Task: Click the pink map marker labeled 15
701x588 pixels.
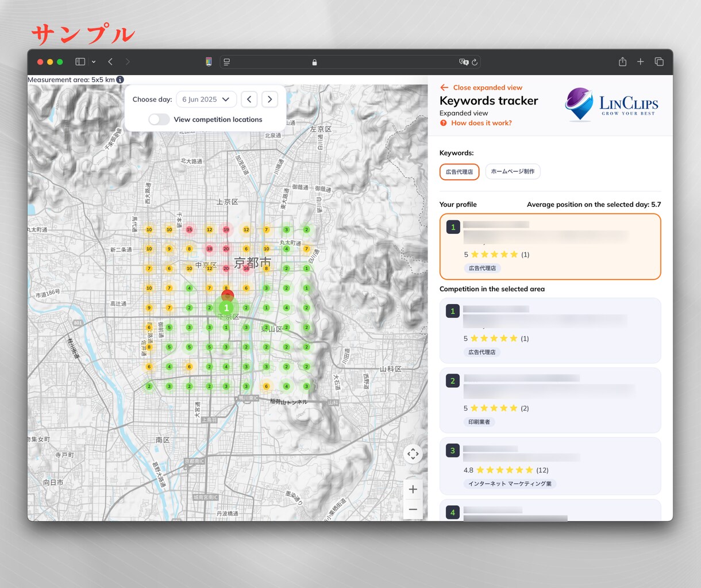Action: pyautogui.click(x=189, y=229)
